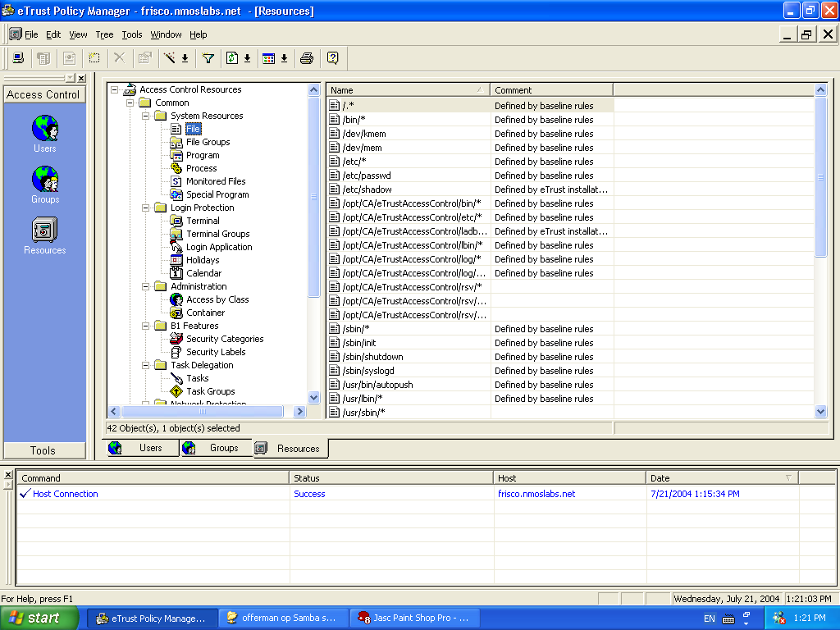This screenshot has height=630, width=840.
Task: Open the Users section in Access Control sidebar
Action: coord(44,134)
